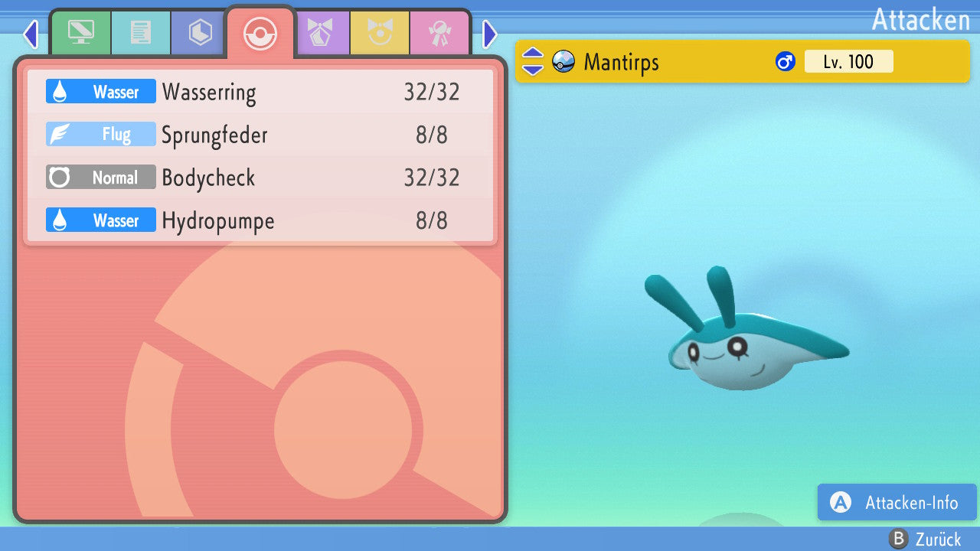The image size is (980, 551).
Task: Click the male gender symbol
Action: 785,61
